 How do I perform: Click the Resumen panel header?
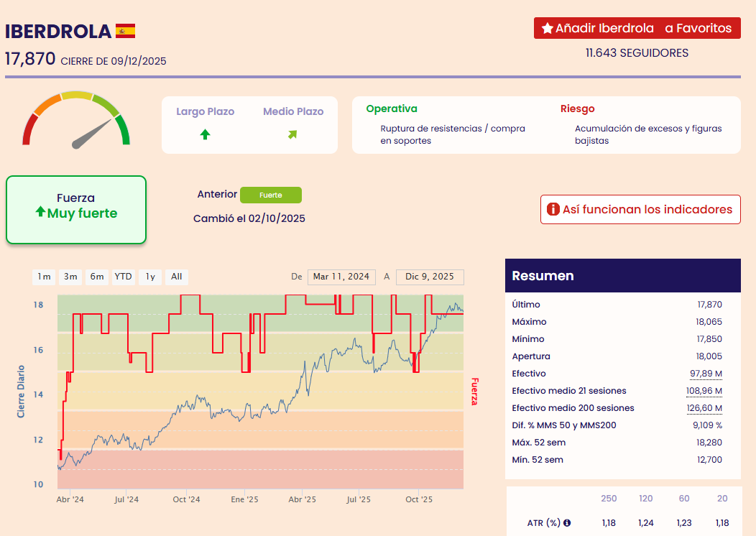(623, 276)
